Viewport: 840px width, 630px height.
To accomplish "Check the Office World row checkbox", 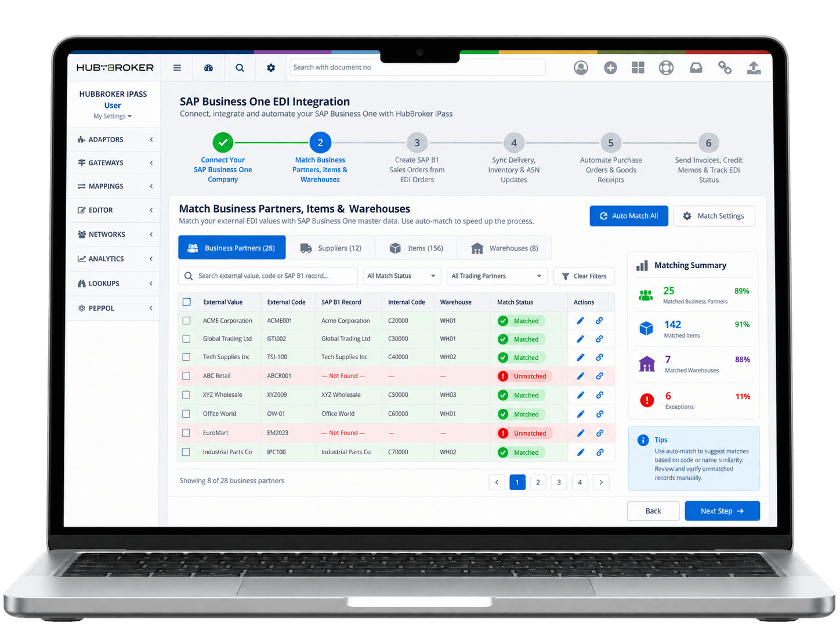I will point(186,414).
